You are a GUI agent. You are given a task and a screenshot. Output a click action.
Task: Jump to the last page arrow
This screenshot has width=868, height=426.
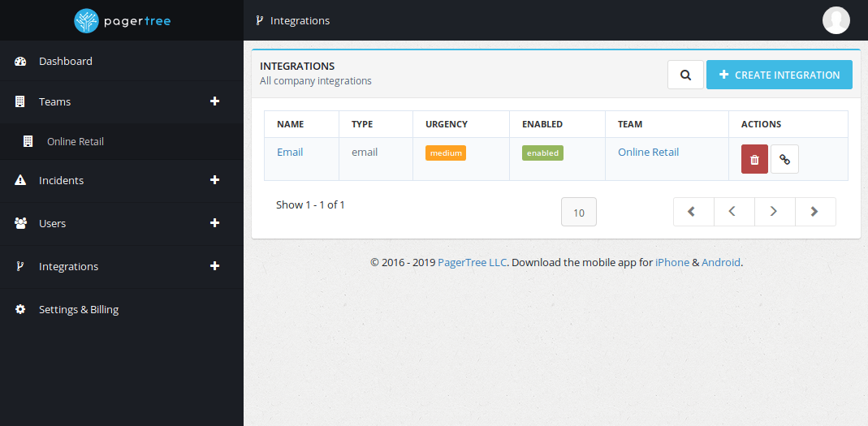pyautogui.click(x=814, y=212)
